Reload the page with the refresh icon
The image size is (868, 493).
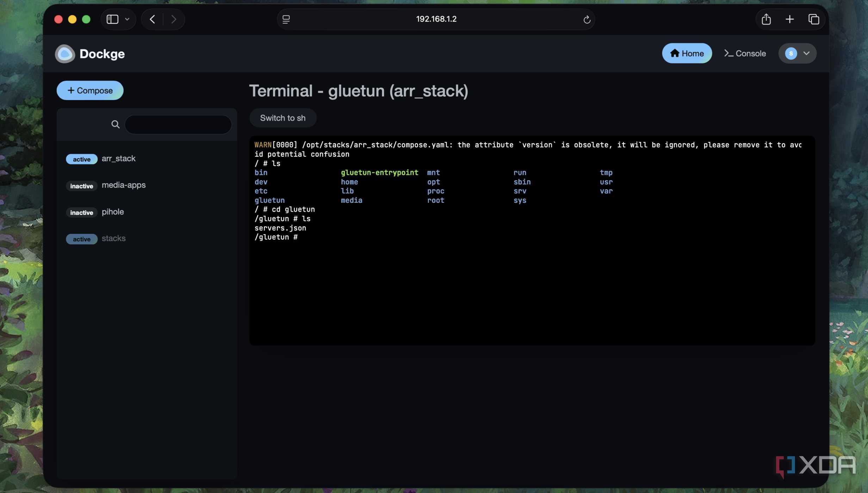point(587,19)
